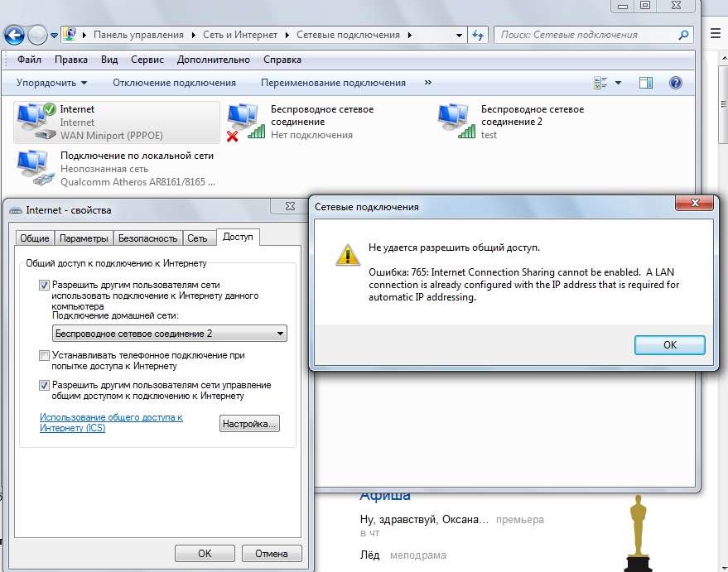Screen dimensions: 728x572
Task: Switch to the Параметры tab
Action: [84, 238]
